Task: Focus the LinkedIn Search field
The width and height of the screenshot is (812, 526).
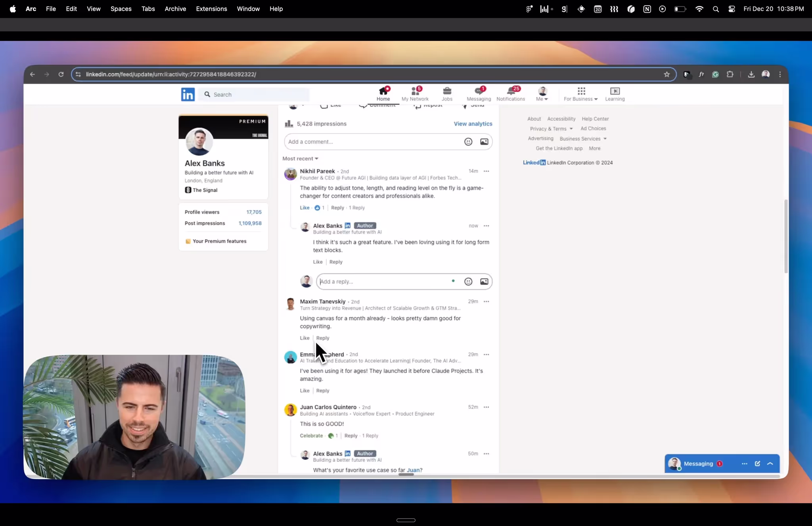Action: point(254,94)
